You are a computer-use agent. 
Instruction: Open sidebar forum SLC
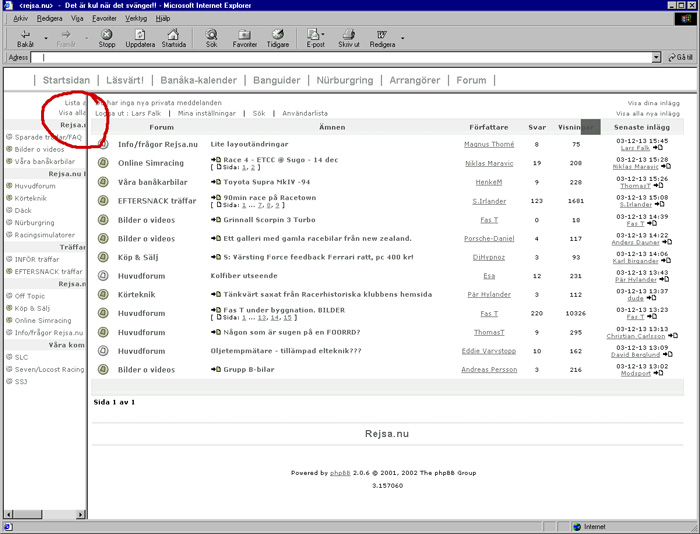[21, 357]
